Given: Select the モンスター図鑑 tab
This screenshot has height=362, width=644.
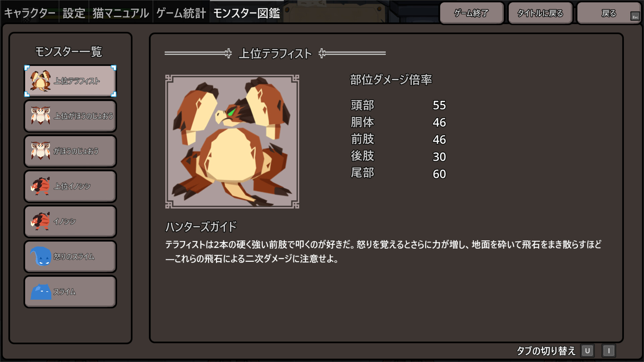Looking at the screenshot, I should pos(247,13).
